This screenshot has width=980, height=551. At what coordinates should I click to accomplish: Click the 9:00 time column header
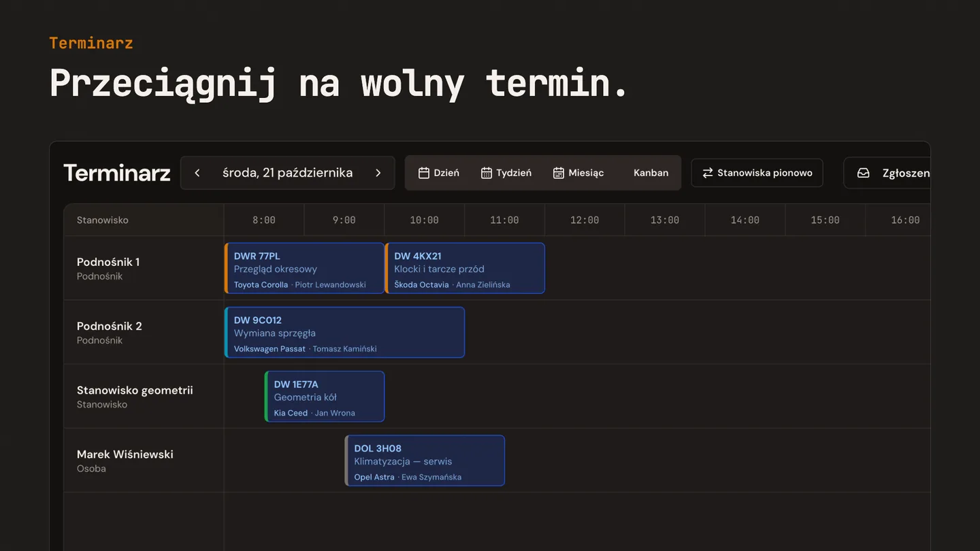pyautogui.click(x=344, y=220)
